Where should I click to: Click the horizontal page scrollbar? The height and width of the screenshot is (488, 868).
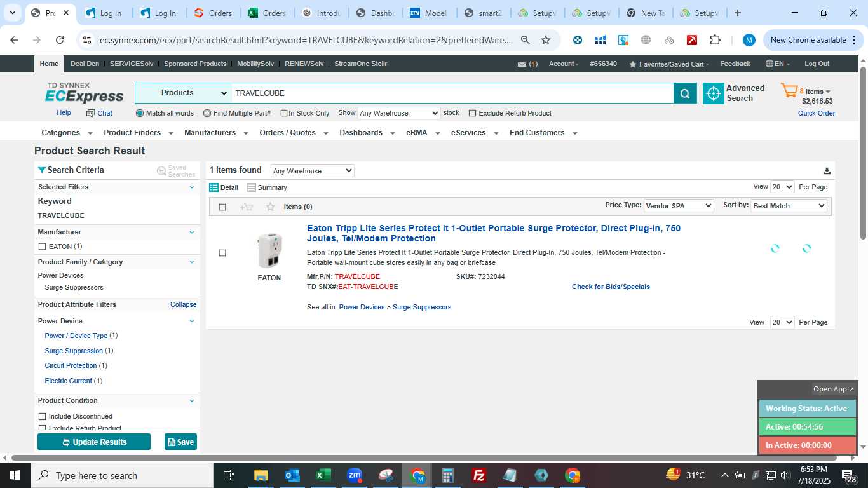(x=424, y=457)
